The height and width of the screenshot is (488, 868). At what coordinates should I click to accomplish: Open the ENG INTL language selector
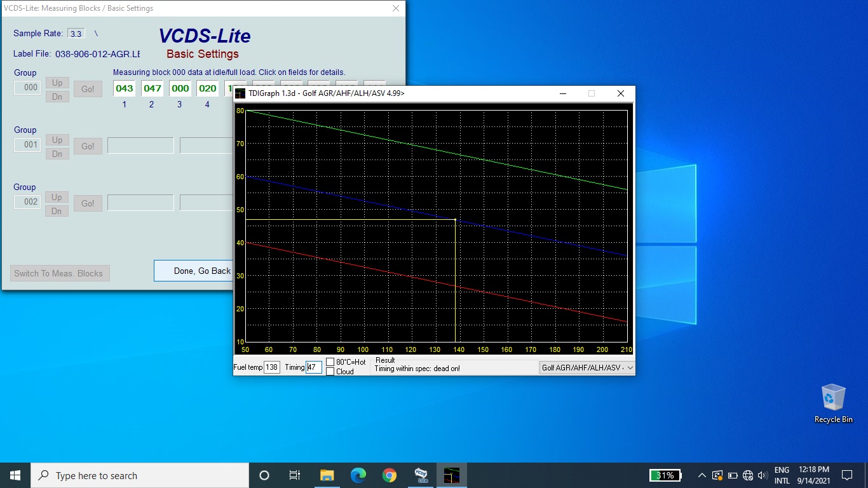point(782,475)
